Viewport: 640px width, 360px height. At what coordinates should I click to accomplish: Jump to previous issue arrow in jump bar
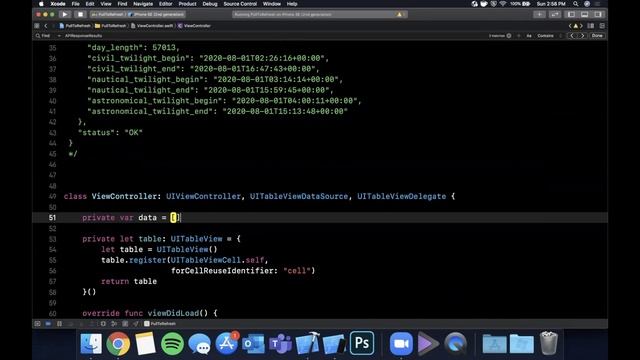tap(570, 26)
